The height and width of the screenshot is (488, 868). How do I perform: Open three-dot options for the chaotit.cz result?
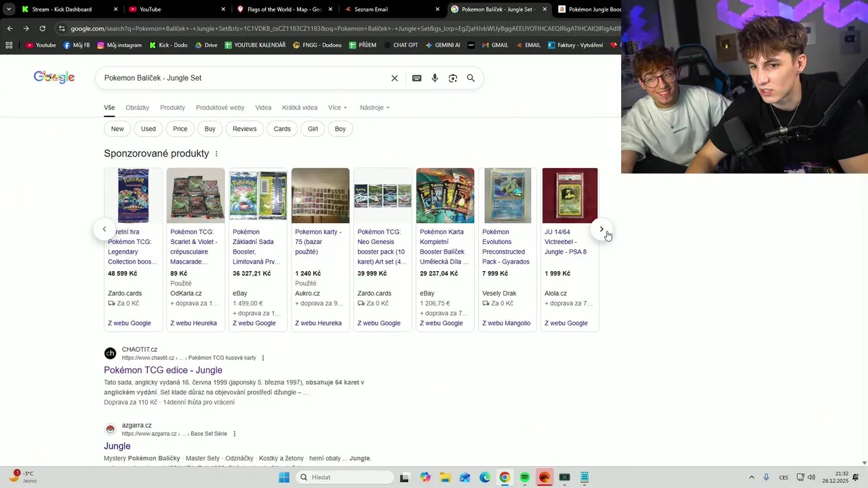263,358
